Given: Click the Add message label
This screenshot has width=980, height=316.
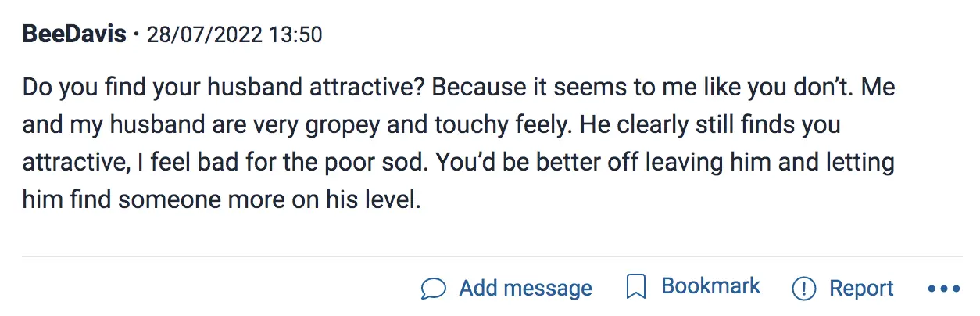Looking at the screenshot, I should 525,289.
